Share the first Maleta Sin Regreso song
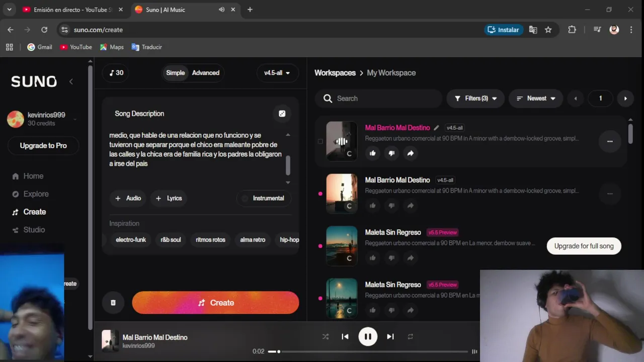 tap(411, 258)
